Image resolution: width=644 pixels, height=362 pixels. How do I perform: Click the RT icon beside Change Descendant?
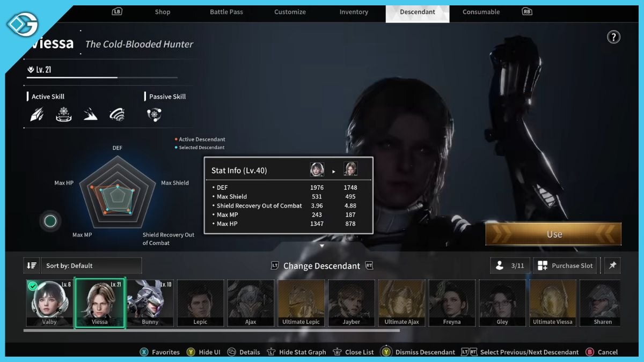click(369, 265)
